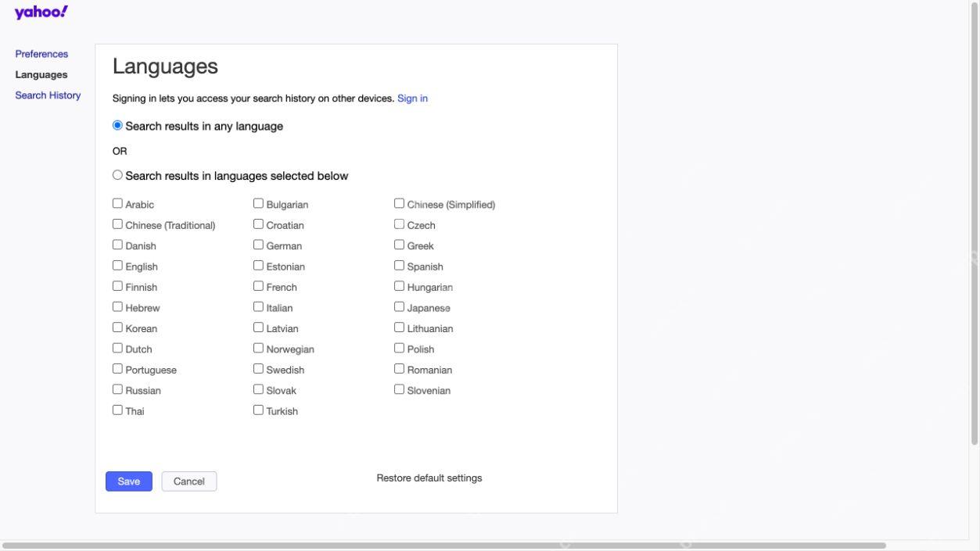Check the English checkbox

click(118, 266)
